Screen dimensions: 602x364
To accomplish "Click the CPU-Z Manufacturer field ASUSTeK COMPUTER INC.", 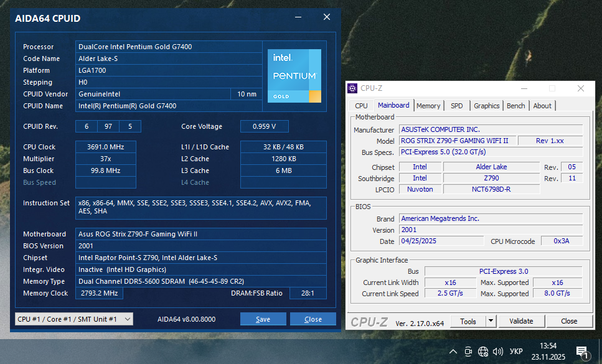I will point(491,129).
